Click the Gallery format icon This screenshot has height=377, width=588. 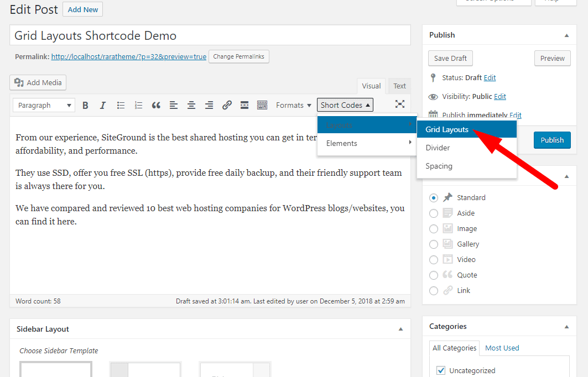pos(447,244)
